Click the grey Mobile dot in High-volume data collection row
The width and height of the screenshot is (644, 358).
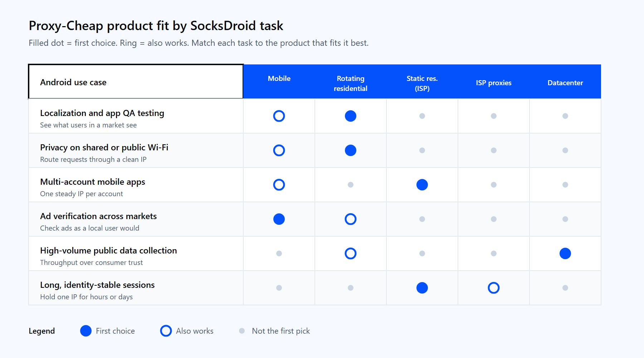pyautogui.click(x=279, y=253)
